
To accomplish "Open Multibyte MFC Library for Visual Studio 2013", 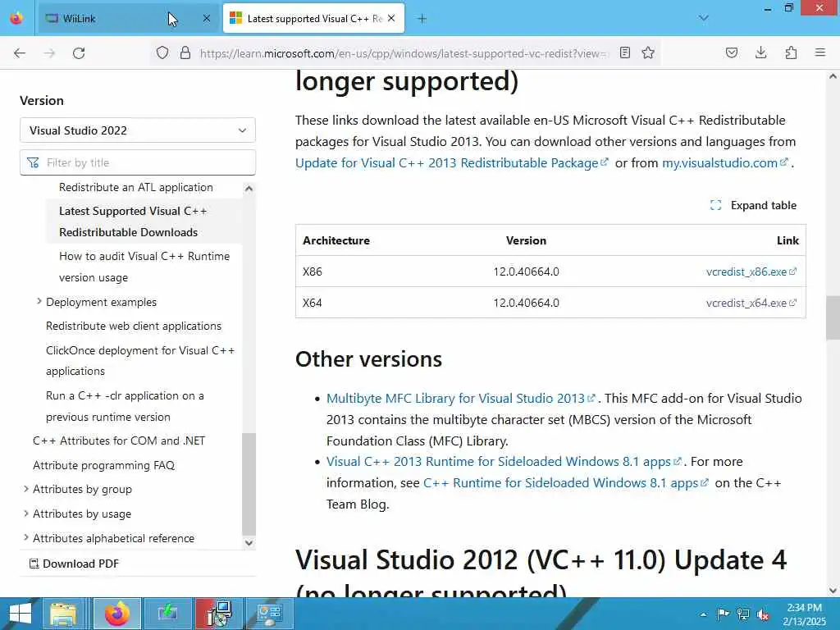I will [x=461, y=398].
